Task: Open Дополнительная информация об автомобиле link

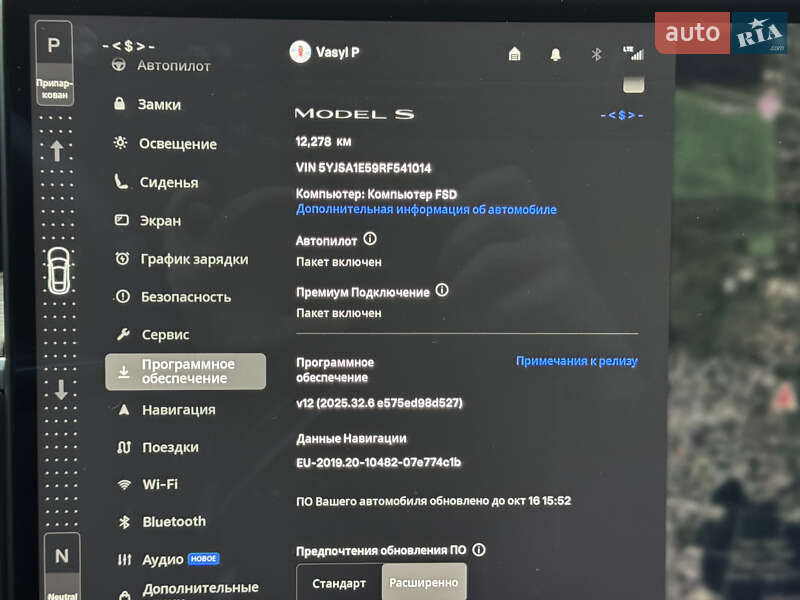Action: tap(426, 210)
